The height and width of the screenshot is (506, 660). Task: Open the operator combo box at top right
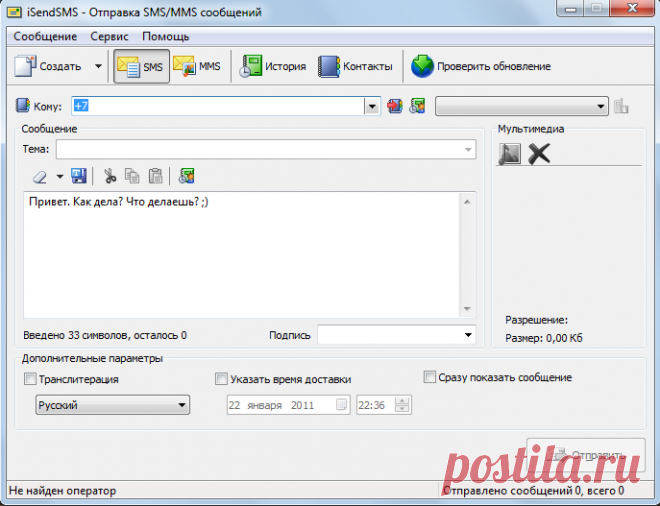point(522,106)
